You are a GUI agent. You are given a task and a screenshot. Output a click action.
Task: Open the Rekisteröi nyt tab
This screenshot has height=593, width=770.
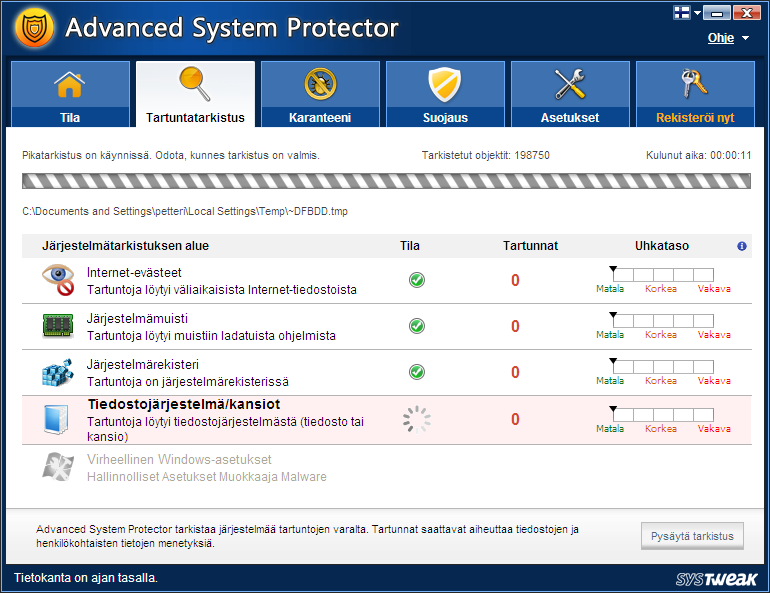tap(695, 94)
